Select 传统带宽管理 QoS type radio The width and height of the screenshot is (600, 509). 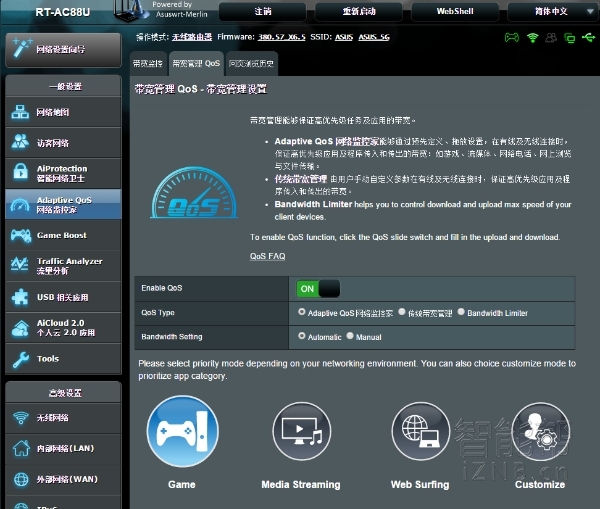click(401, 312)
